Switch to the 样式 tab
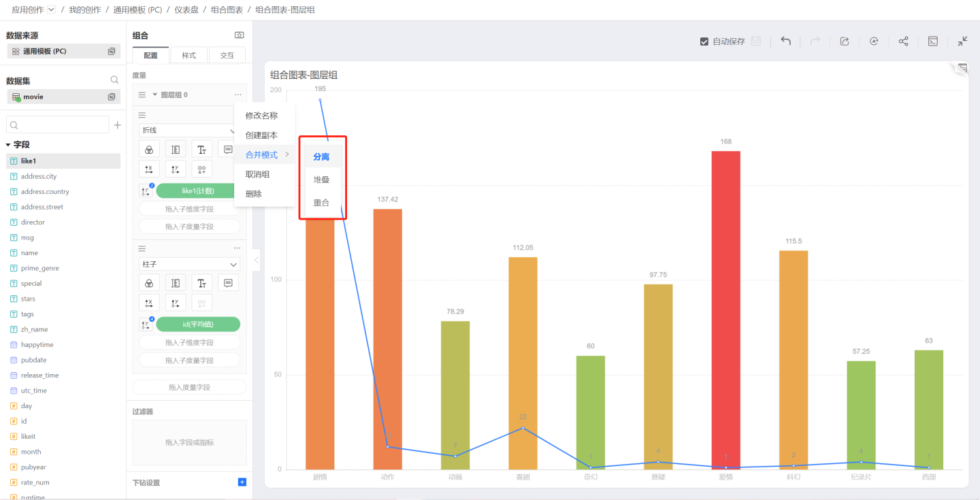The height and width of the screenshot is (500, 980). point(189,55)
